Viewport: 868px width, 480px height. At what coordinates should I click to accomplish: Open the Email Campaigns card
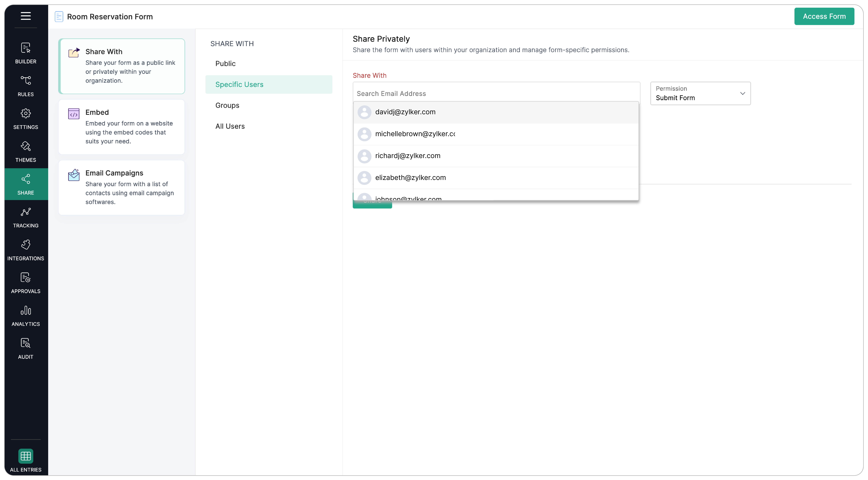(122, 187)
